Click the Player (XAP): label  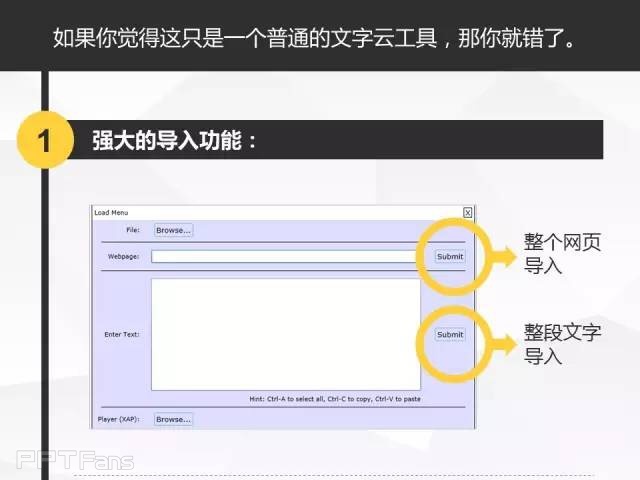pyautogui.click(x=118, y=419)
